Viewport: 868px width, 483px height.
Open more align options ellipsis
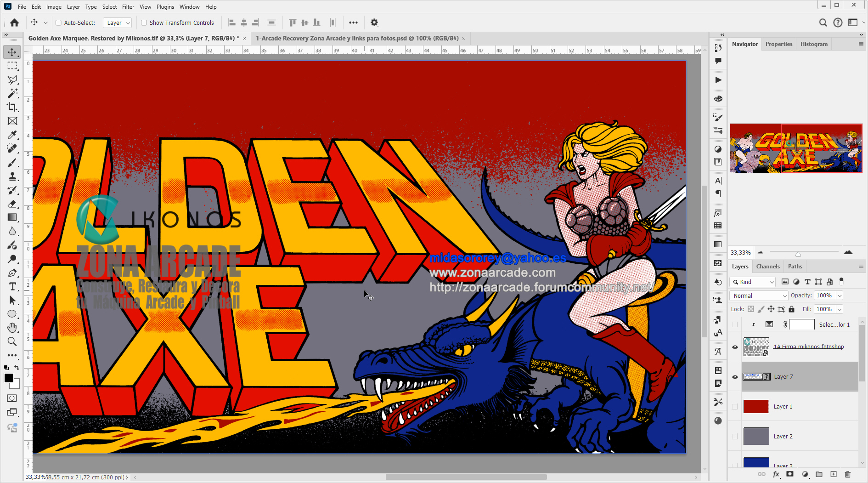[353, 23]
